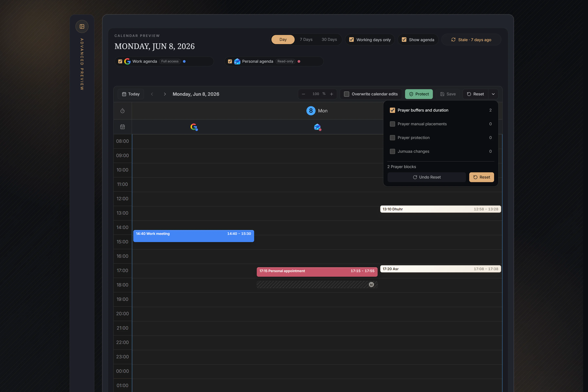This screenshot has height=392, width=588.
Task: Click the Today button
Action: (131, 94)
